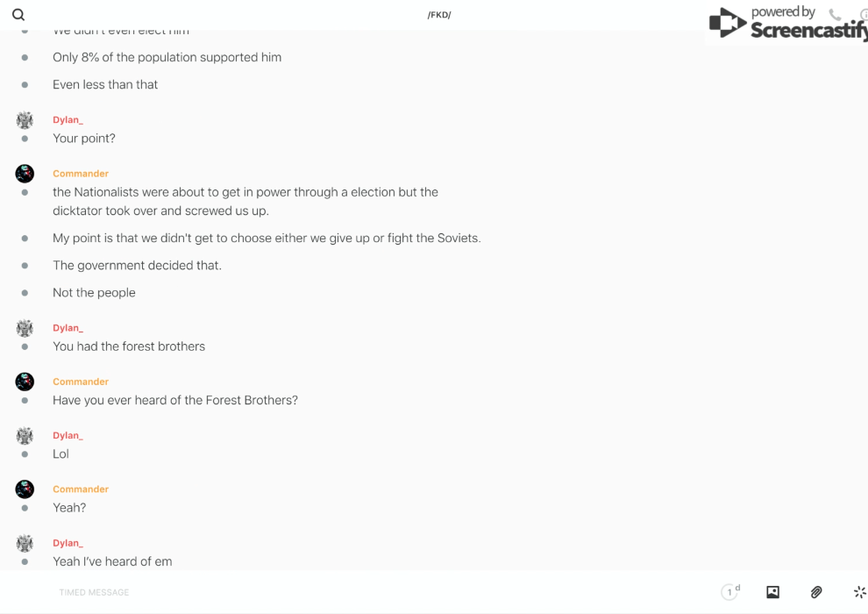
Task: Open Commander's avatar above the Nationalists message
Action: pyautogui.click(x=25, y=174)
